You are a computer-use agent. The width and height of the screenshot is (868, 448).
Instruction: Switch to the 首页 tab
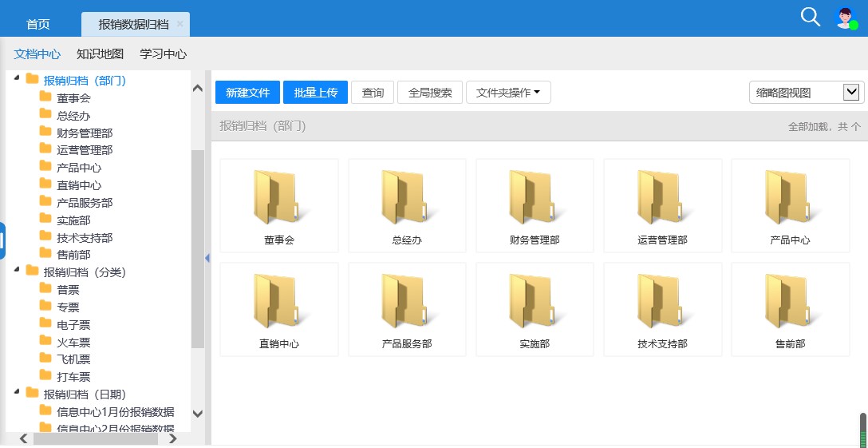click(38, 24)
